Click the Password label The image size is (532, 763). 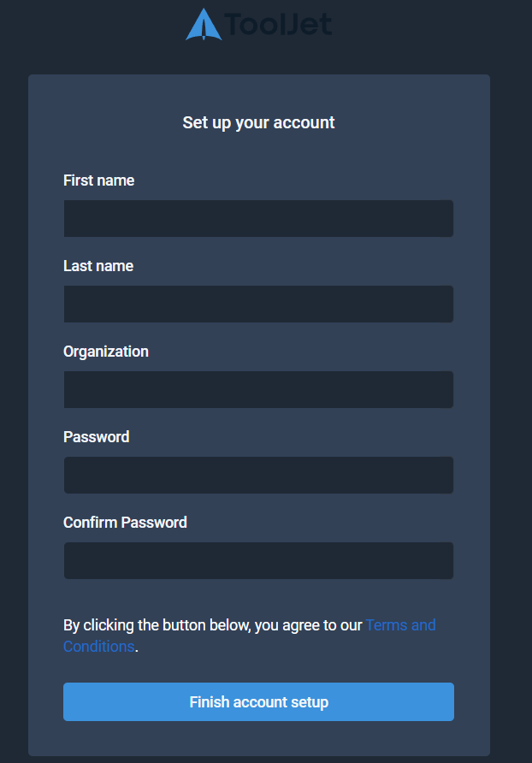(96, 437)
